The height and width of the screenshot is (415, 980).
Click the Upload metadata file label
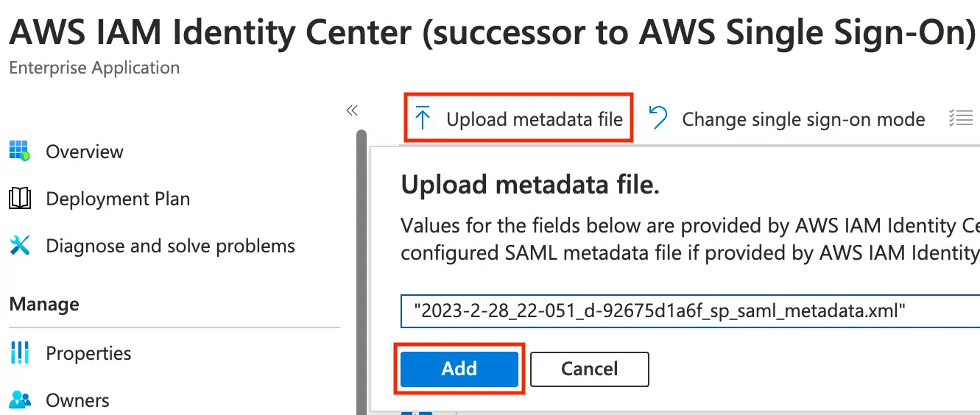click(535, 119)
